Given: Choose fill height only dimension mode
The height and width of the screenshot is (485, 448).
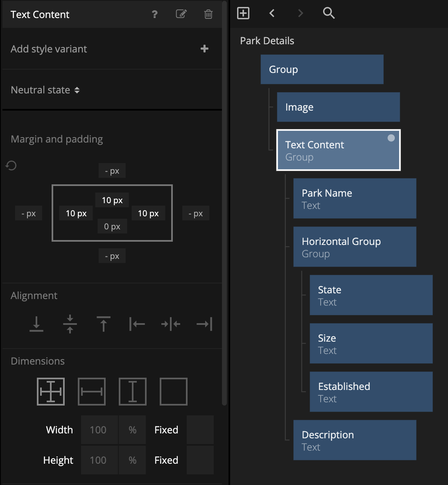Looking at the screenshot, I should pyautogui.click(x=133, y=392).
